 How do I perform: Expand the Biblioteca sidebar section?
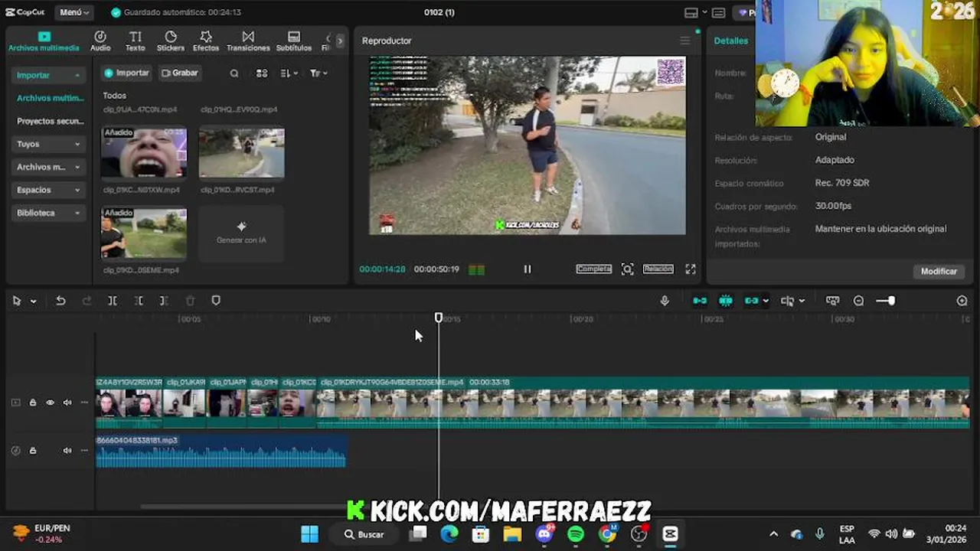47,213
